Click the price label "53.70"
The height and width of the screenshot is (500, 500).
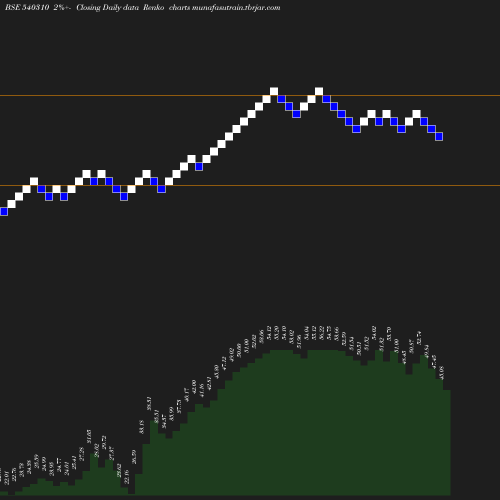(x=389, y=333)
